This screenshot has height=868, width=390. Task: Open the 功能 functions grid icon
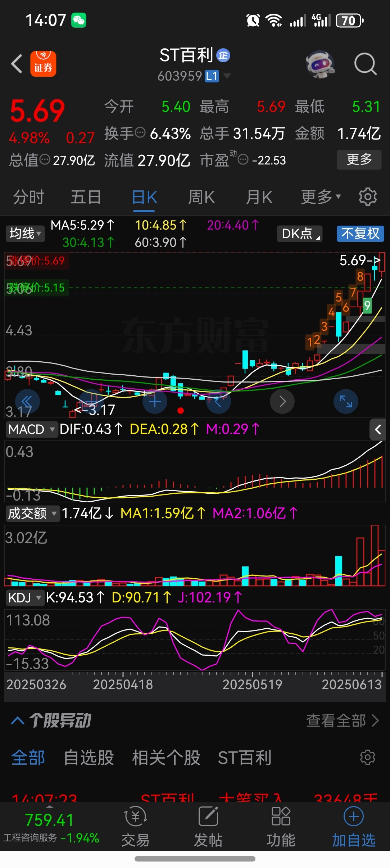[281, 826]
